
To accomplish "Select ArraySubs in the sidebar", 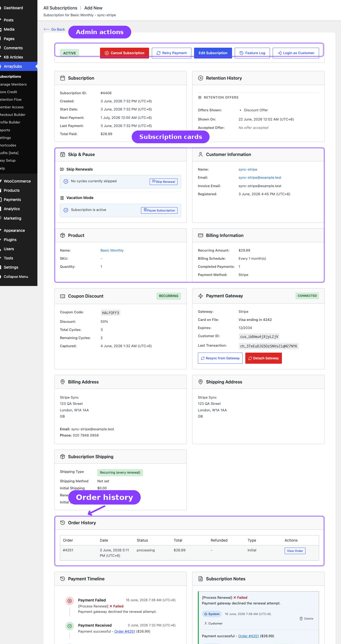I will (x=19, y=66).
